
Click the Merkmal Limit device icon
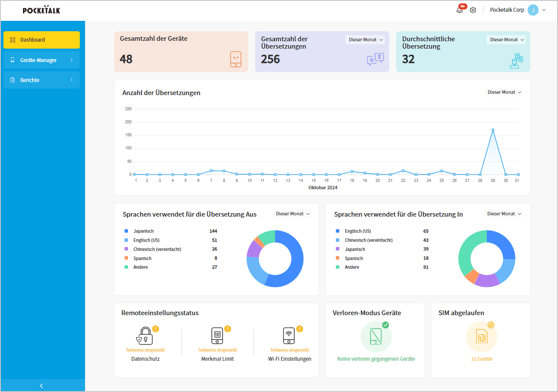click(217, 336)
